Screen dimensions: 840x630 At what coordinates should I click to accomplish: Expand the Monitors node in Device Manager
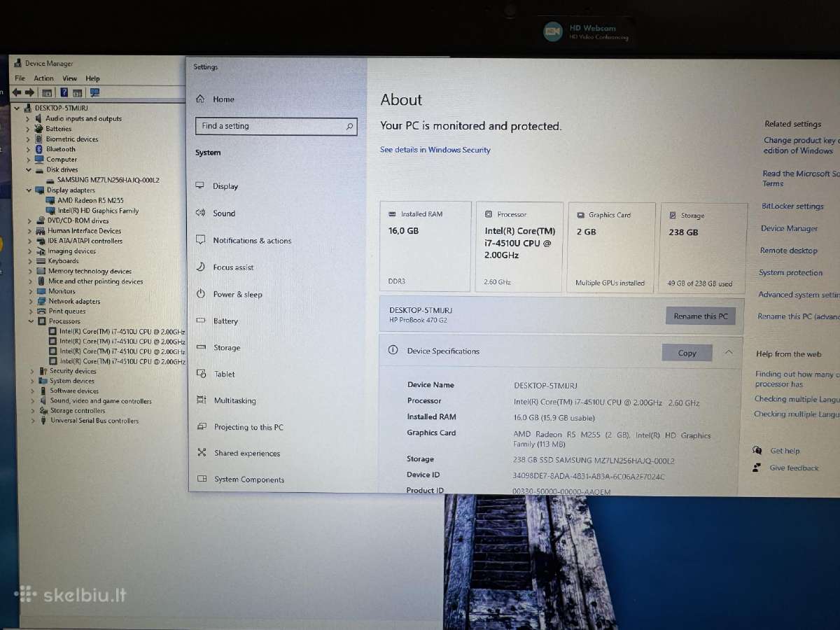click(31, 291)
